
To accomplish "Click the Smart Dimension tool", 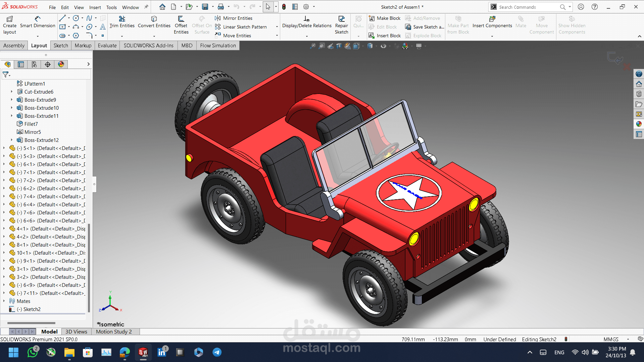I will 38,22.
